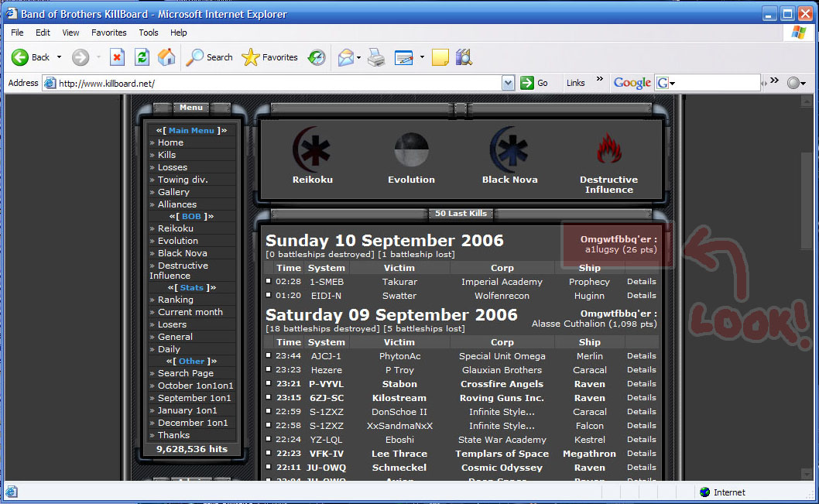819x504 pixels.
Task: Open the Daily stats link
Action: (x=169, y=349)
